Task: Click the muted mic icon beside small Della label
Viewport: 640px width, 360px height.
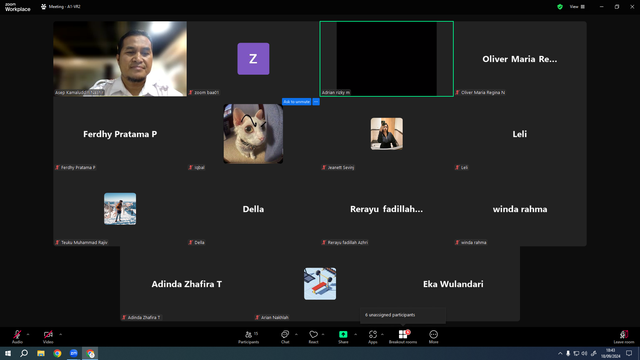Action: tap(191, 242)
